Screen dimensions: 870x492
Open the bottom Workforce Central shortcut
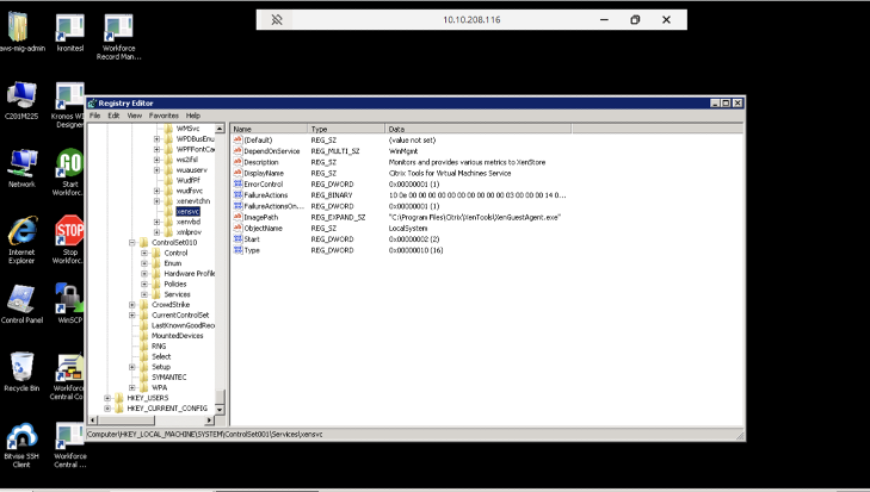coord(70,437)
